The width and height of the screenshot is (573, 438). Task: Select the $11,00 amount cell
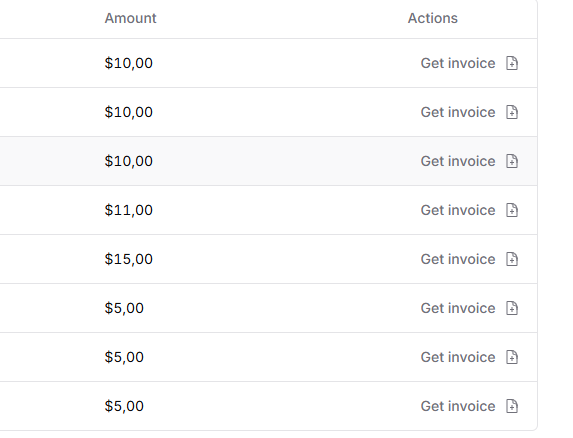[129, 210]
